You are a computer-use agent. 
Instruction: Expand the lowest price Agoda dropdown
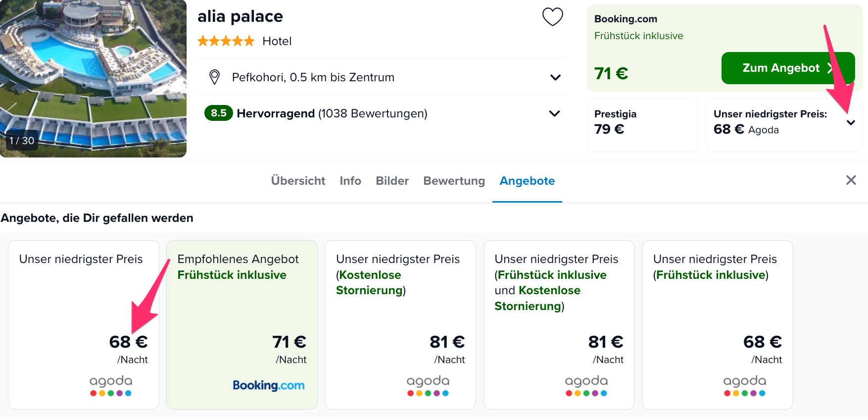851,123
